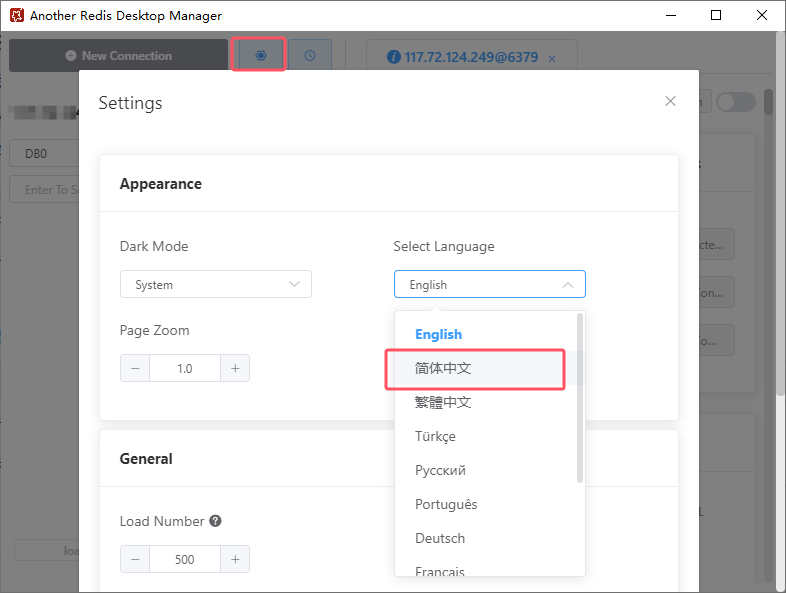The height and width of the screenshot is (593, 786).
Task: Click the plus icon for Page Zoom
Action: (235, 368)
